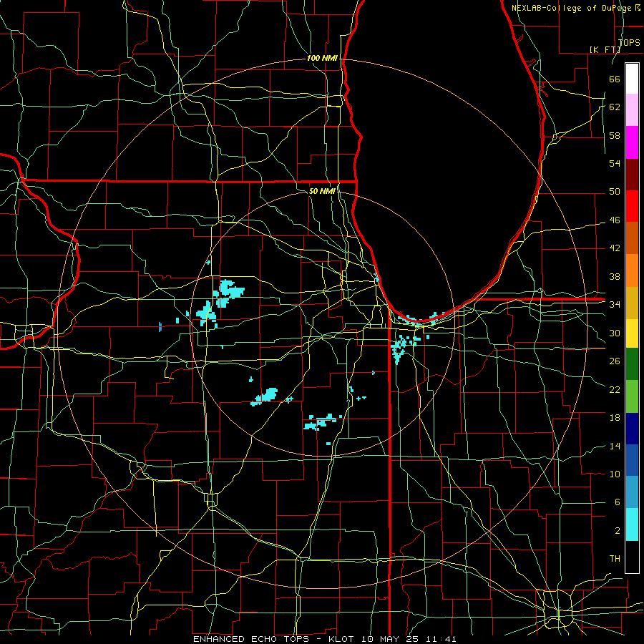Image resolution: width=644 pixels, height=644 pixels.
Task: Click the 42 legend value
Action: pos(615,248)
